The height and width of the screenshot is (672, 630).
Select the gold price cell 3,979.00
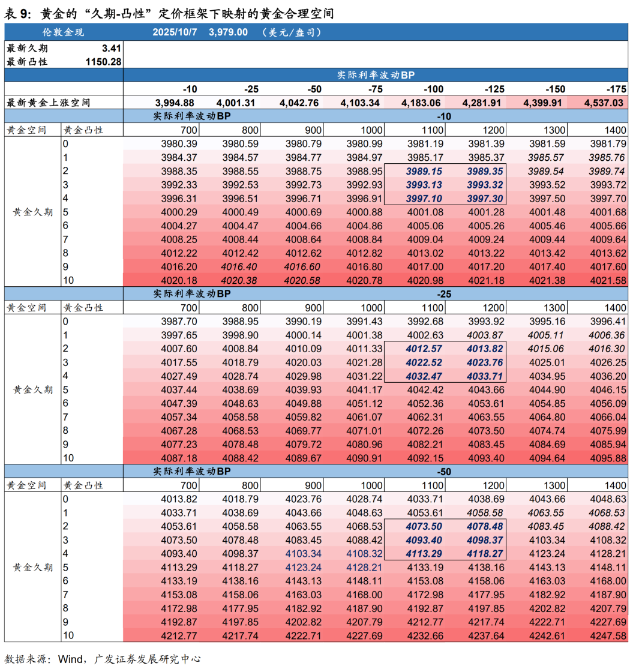[x=228, y=32]
